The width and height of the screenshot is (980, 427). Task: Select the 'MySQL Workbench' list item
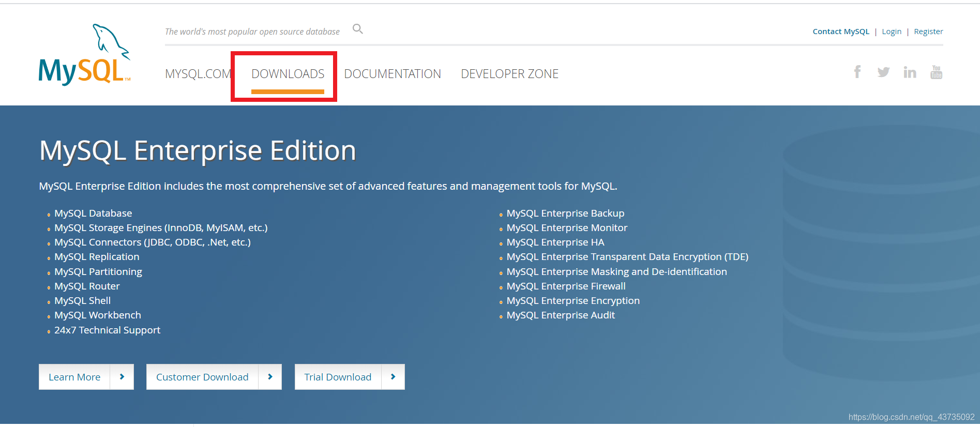tap(98, 315)
